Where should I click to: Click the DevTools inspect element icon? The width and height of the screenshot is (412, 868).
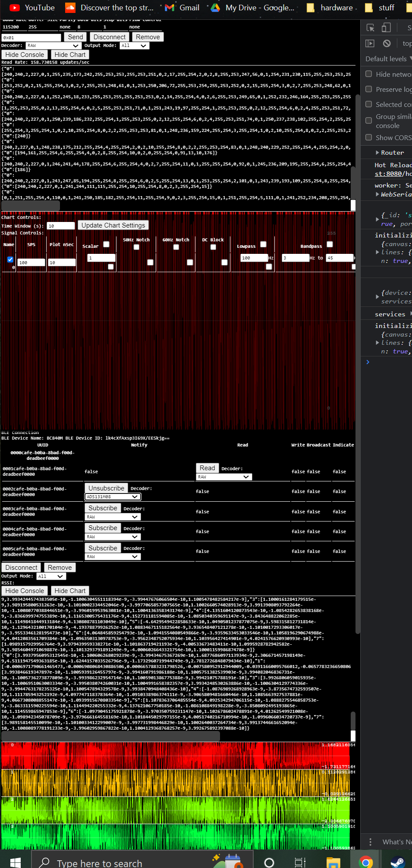370,28
